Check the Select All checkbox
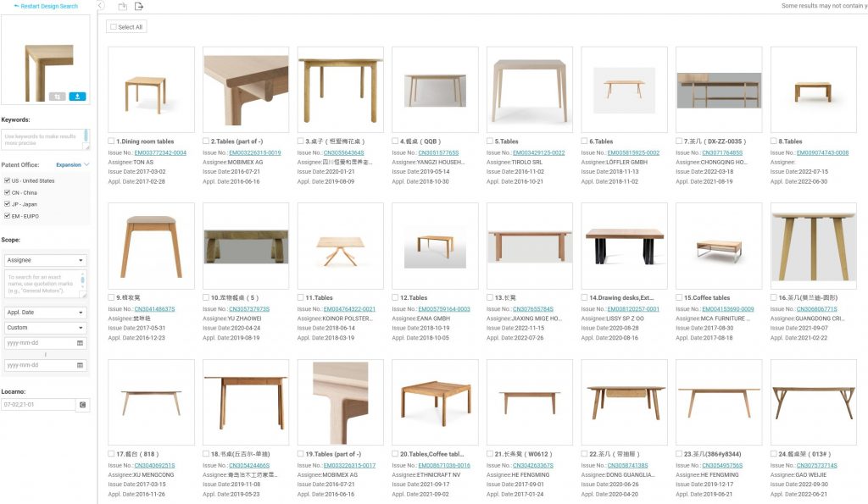The image size is (868, 504). 114,26
